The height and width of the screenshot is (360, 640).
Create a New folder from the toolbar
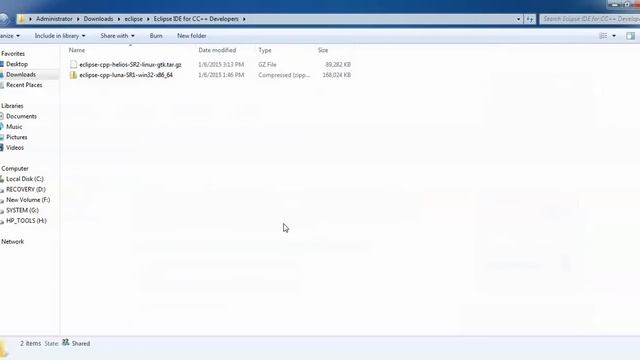point(192,36)
